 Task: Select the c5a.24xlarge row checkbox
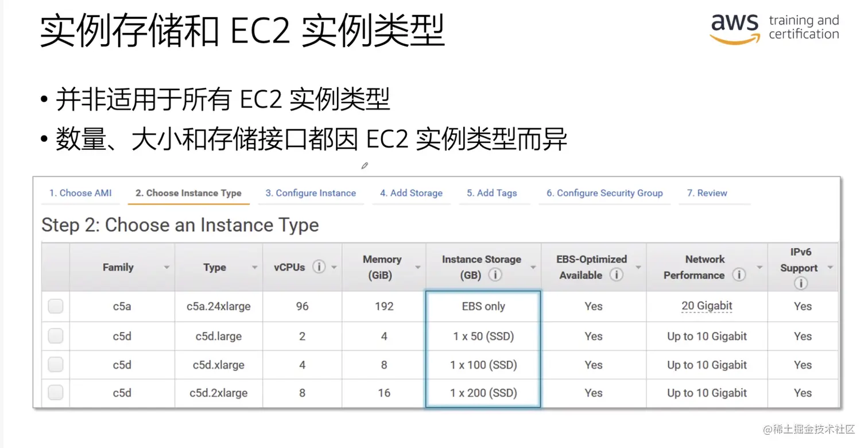click(56, 306)
